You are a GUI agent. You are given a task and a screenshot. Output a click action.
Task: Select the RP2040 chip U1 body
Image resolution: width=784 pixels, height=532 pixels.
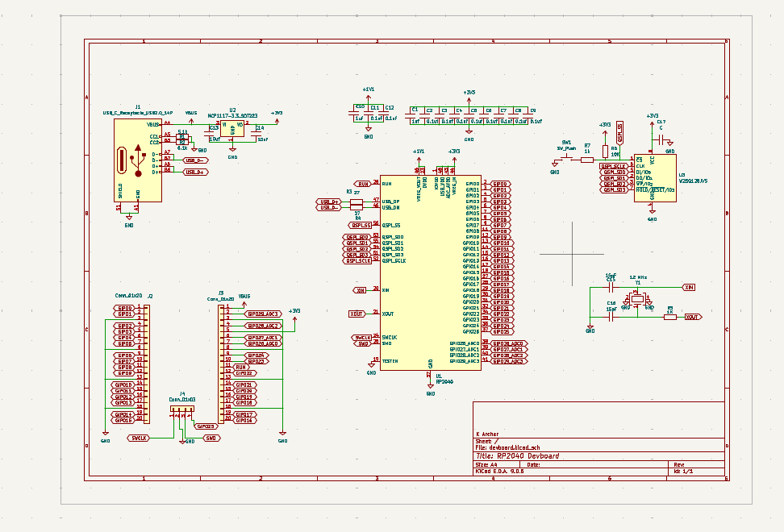[431, 274]
